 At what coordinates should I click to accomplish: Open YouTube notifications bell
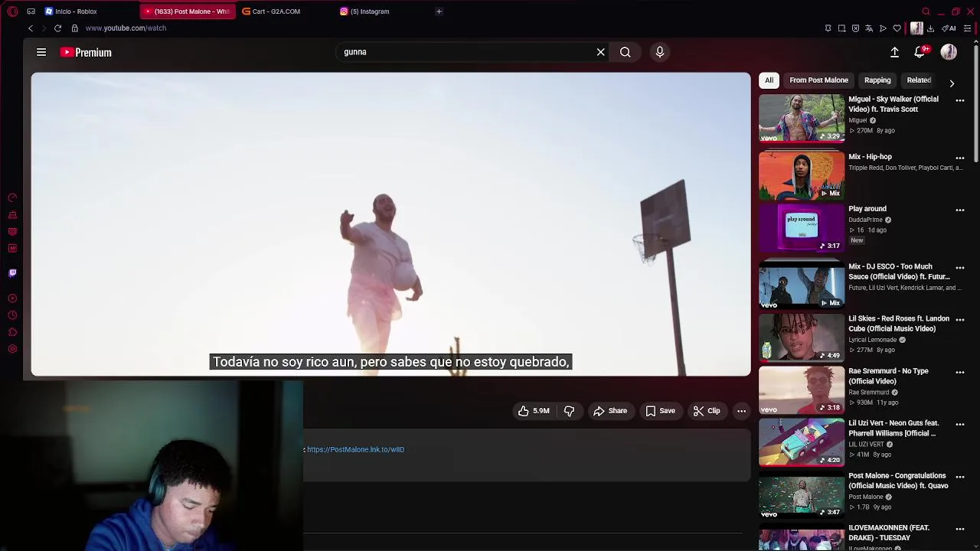(x=920, y=52)
